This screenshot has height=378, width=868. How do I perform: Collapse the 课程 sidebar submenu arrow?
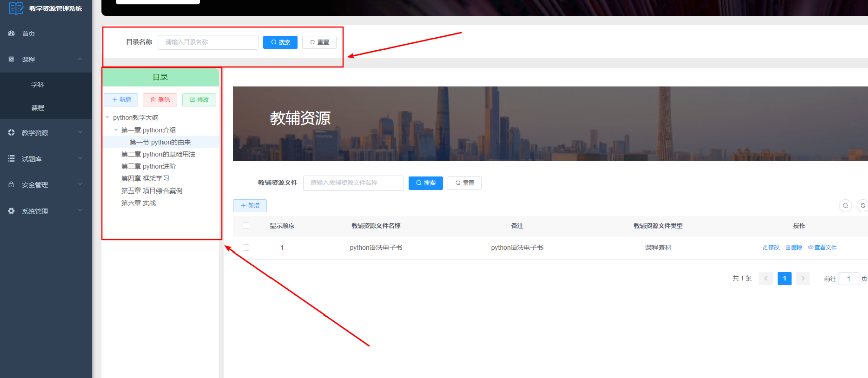80,59
